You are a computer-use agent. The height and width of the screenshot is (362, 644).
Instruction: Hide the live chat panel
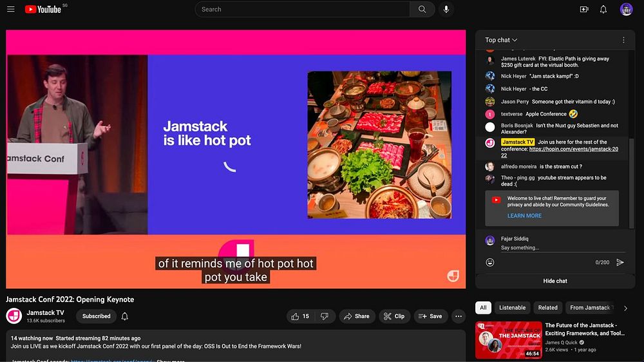[555, 281]
